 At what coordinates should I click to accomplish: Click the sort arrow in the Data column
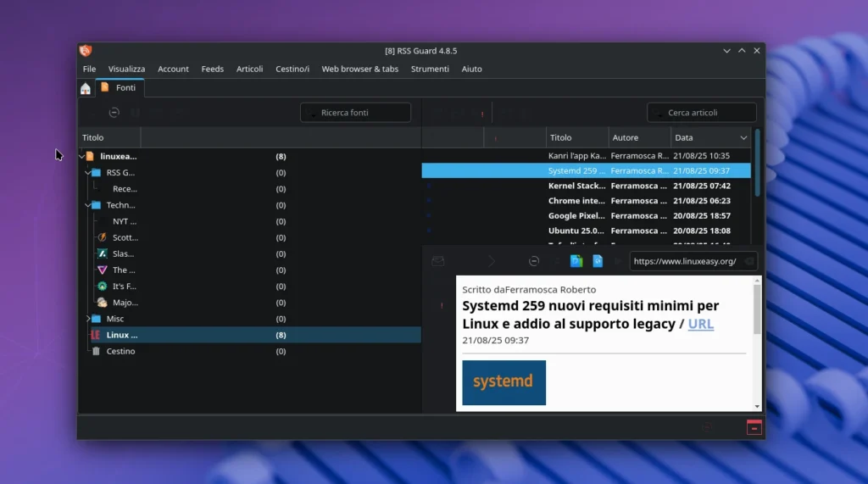743,138
